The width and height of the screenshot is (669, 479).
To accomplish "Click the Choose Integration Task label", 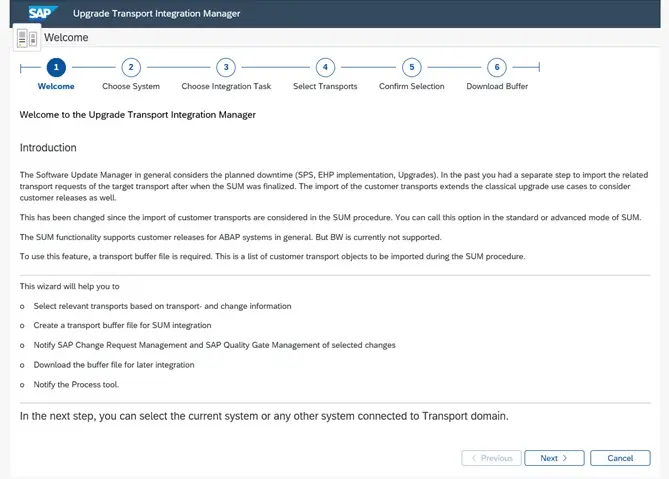I will (x=226, y=86).
